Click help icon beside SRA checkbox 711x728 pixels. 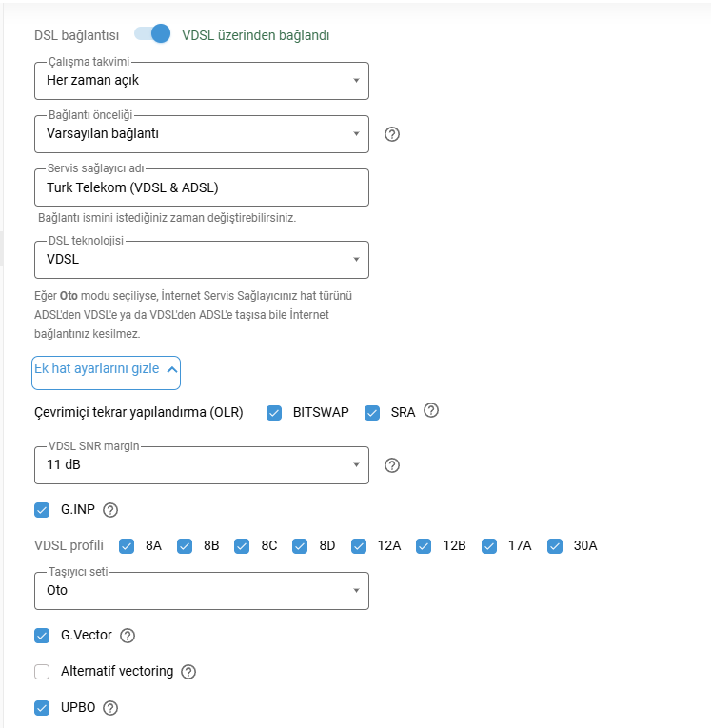tap(431, 412)
